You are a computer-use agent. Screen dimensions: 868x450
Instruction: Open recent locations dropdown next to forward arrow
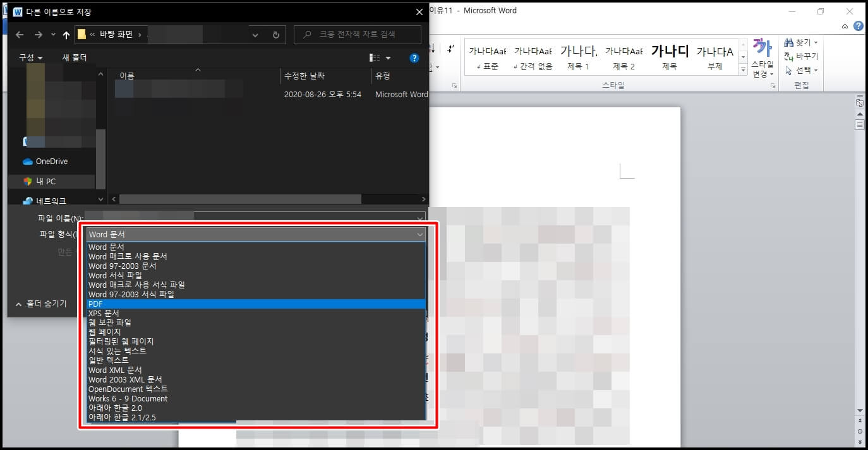tap(53, 35)
